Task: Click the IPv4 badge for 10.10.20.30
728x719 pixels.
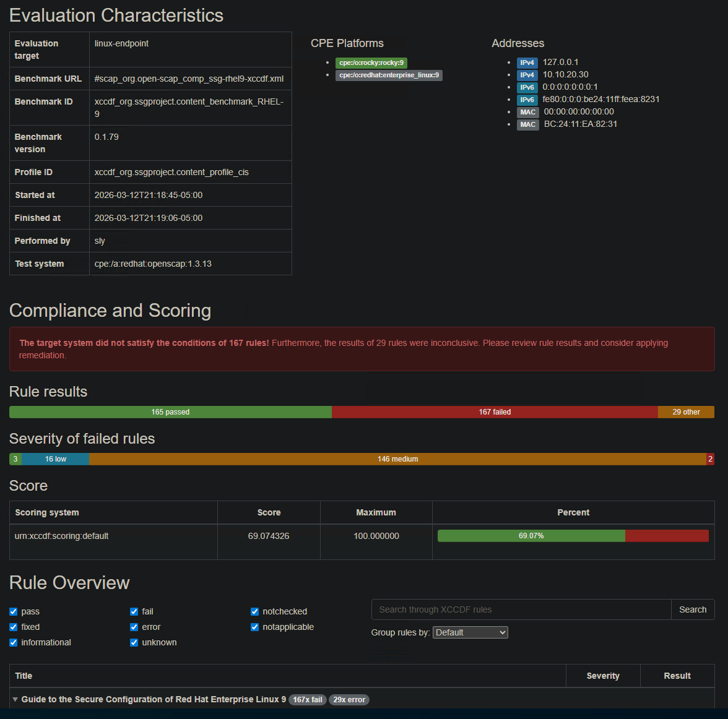Action: pyautogui.click(x=527, y=74)
